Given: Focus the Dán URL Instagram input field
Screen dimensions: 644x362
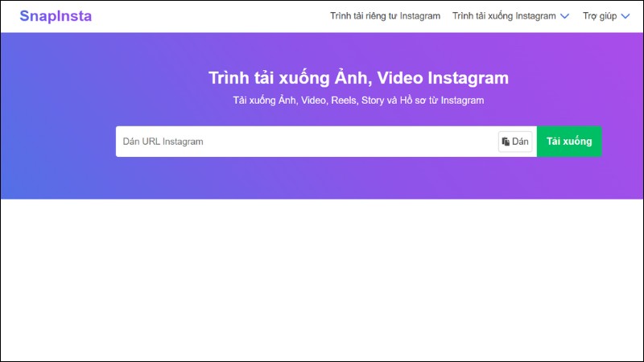Looking at the screenshot, I should pyautogui.click(x=306, y=142).
